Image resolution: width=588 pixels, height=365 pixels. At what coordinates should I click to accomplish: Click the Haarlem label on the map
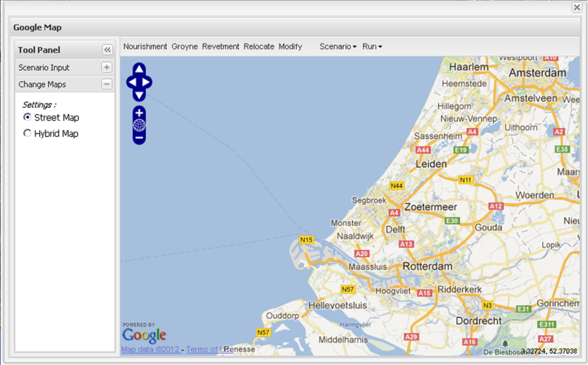(x=469, y=67)
